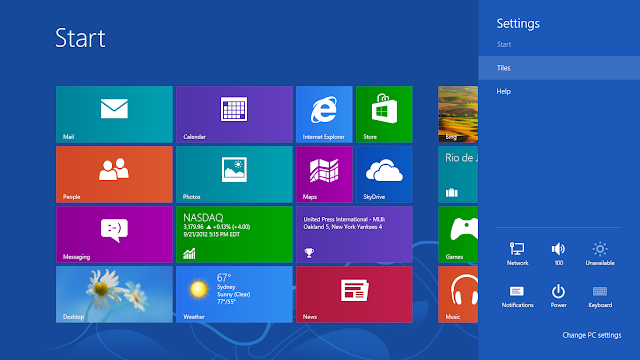Open the SkyDrive cloud tile
The width and height of the screenshot is (640, 360).
point(384,174)
